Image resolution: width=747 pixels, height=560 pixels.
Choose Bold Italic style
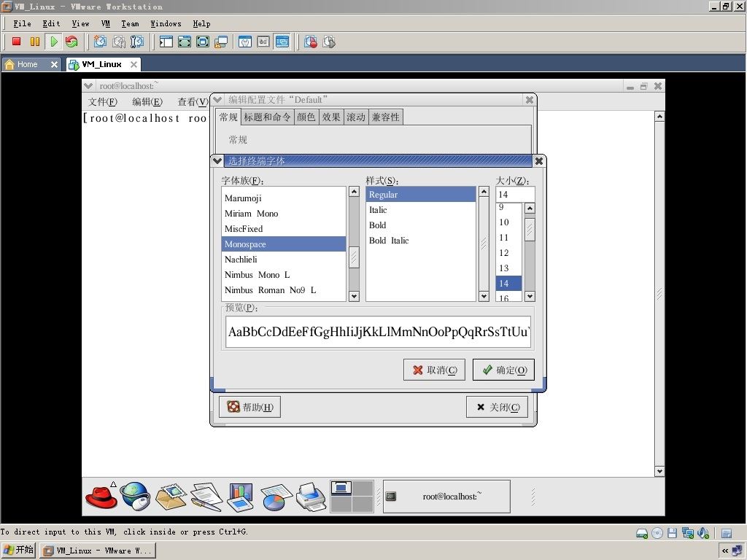(389, 241)
